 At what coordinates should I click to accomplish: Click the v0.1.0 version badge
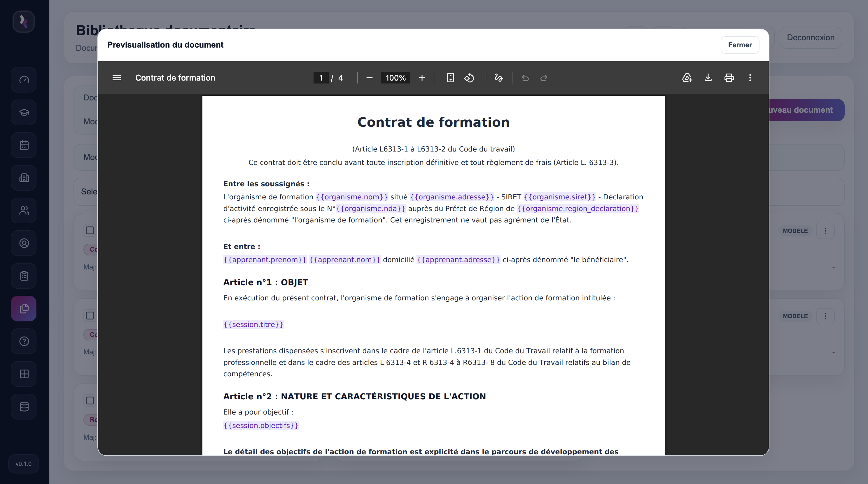coord(24,464)
